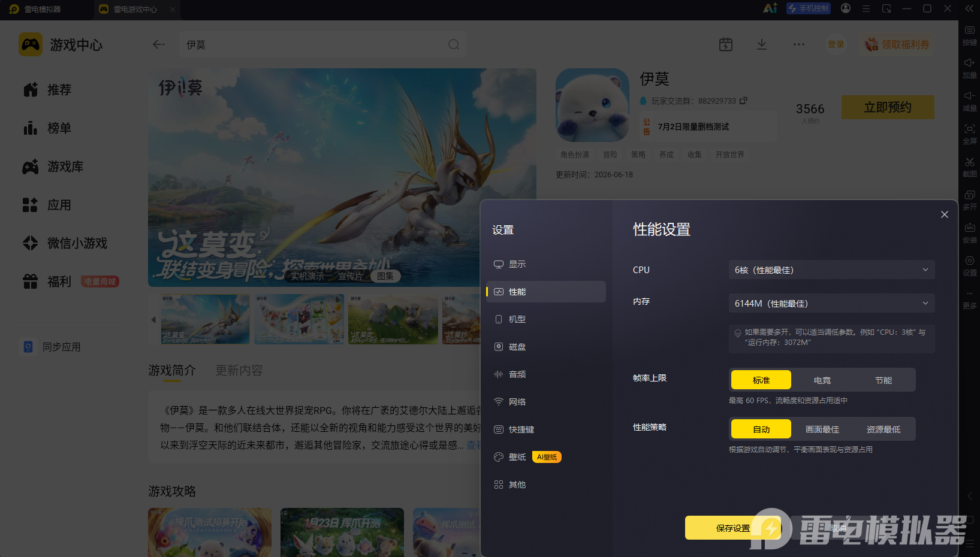Open 显示 display settings
The width and height of the screenshot is (980, 557).
546,264
